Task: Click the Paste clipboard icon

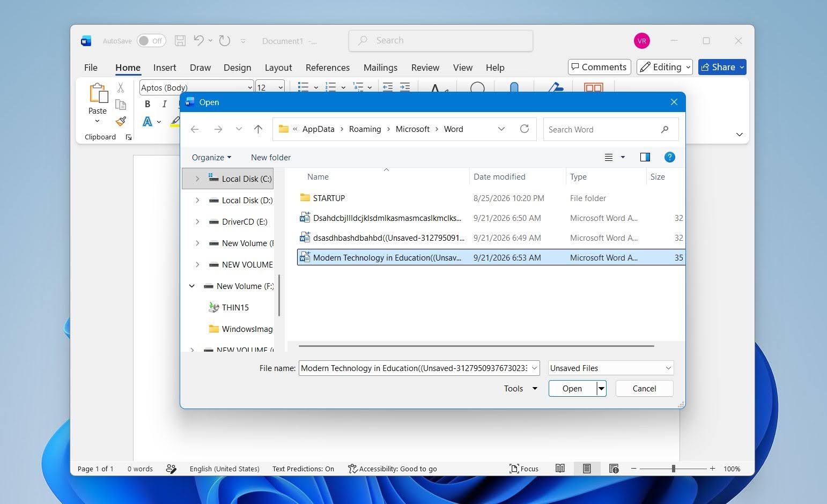Action: (x=98, y=93)
